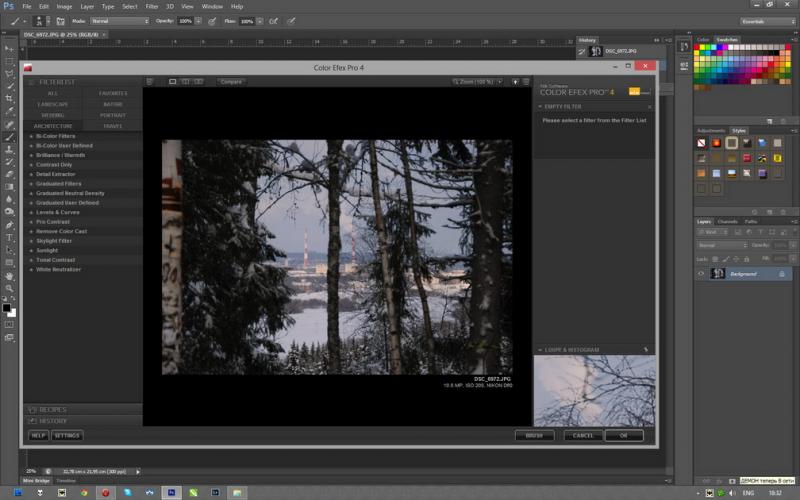Toggle lock image pixels in Layers panel
This screenshot has height=500, width=800.
(x=726, y=259)
